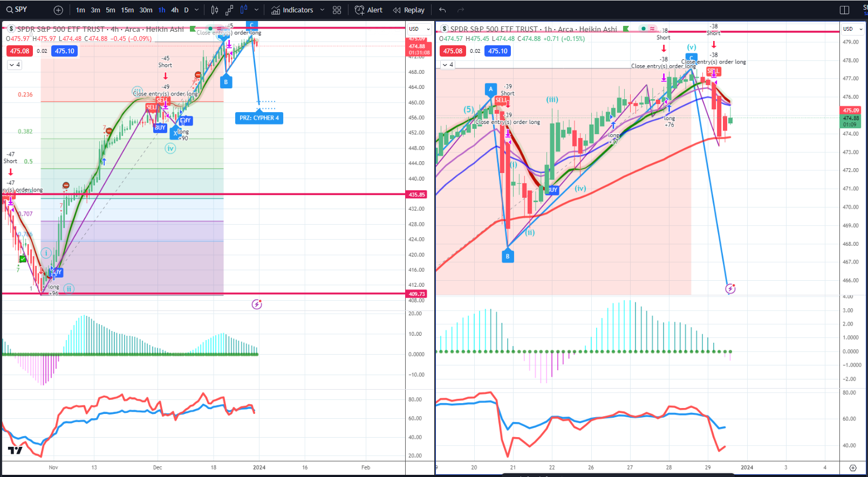Click the S symbol logo on 1h chart
This screenshot has width=868, height=477.
(445, 29)
